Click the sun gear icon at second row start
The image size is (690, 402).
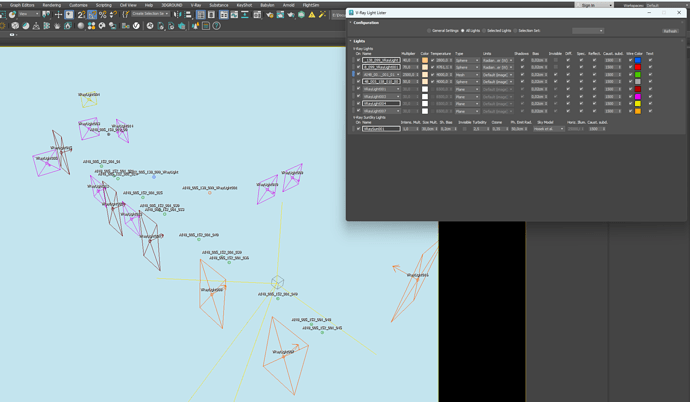point(3,26)
